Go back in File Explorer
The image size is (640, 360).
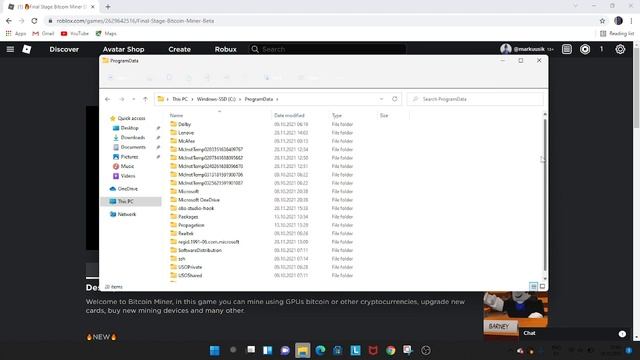pyautogui.click(x=107, y=99)
